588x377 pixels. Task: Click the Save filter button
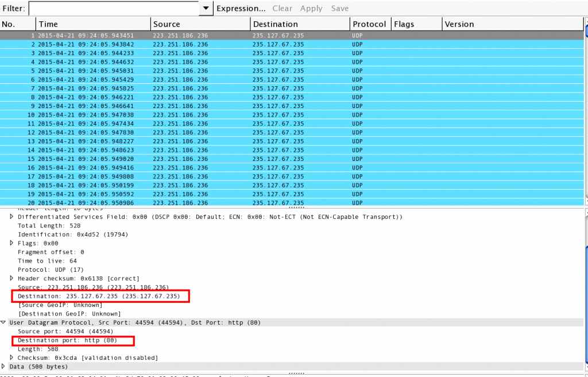tap(340, 8)
